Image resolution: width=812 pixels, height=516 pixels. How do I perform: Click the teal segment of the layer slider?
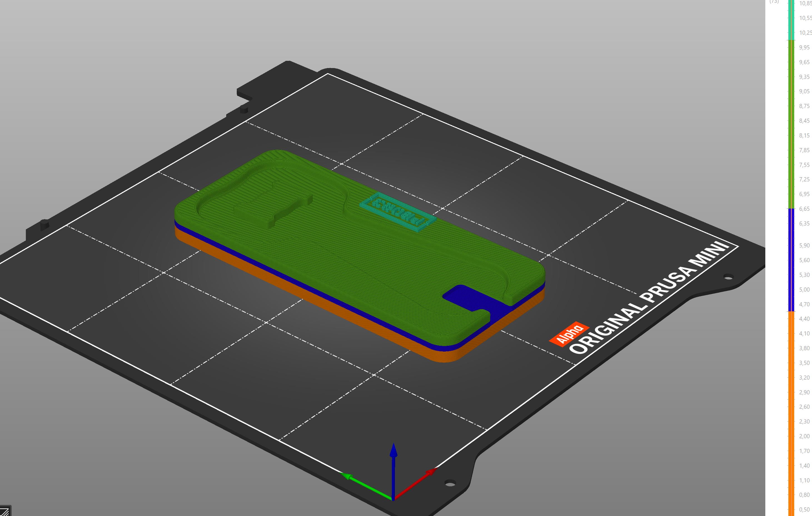(791, 20)
